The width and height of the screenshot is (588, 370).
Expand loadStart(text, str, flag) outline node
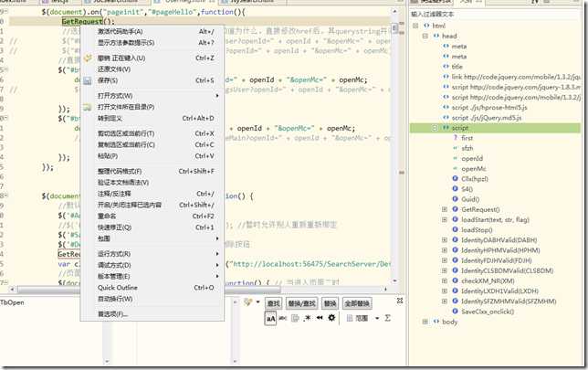pos(445,219)
